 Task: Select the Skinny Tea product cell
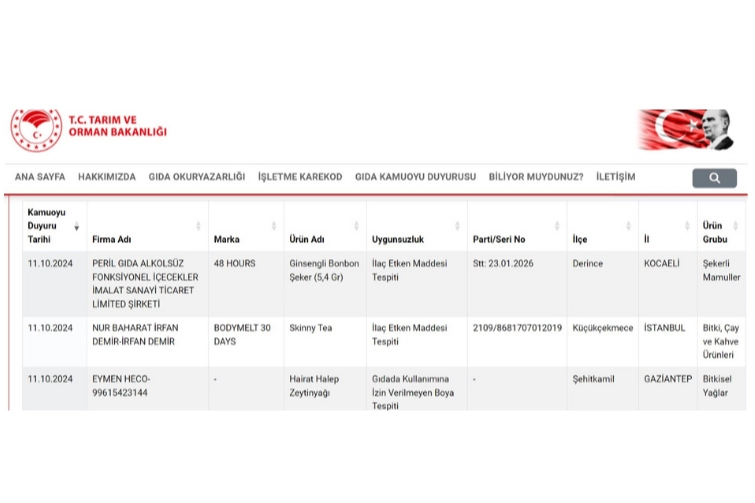325,341
